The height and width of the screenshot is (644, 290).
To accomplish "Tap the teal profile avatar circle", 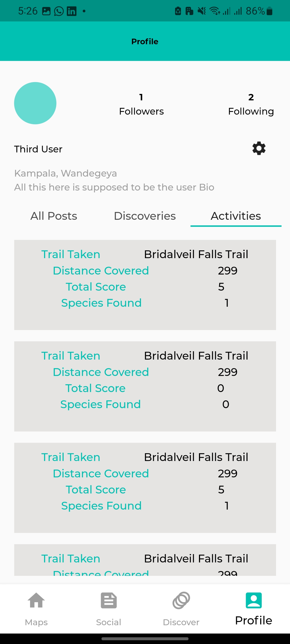I will [x=35, y=103].
